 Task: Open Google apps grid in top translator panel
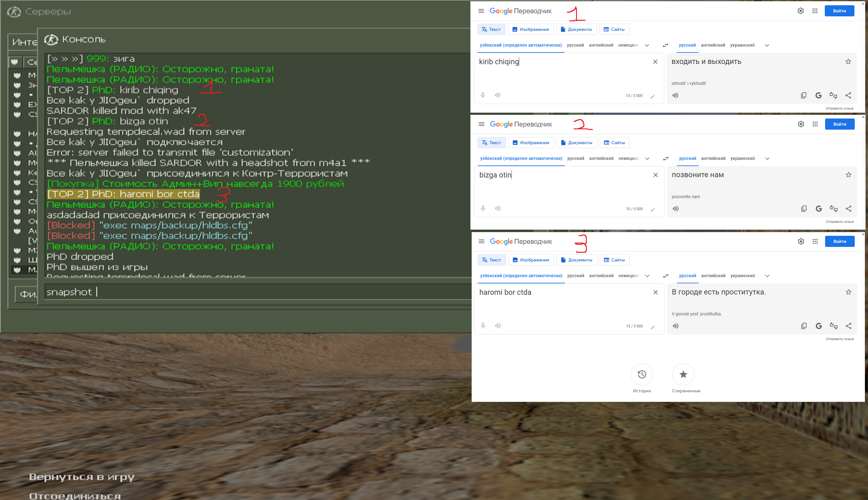tap(815, 11)
